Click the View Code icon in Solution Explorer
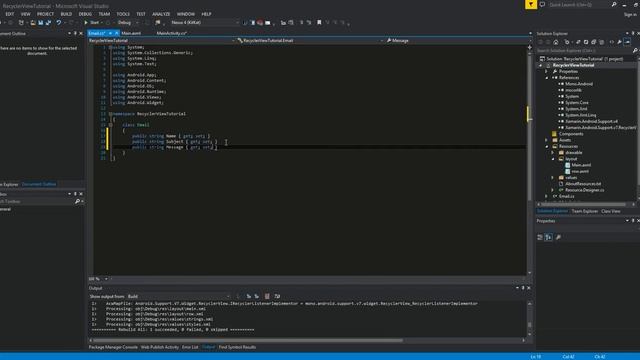 pos(611,42)
